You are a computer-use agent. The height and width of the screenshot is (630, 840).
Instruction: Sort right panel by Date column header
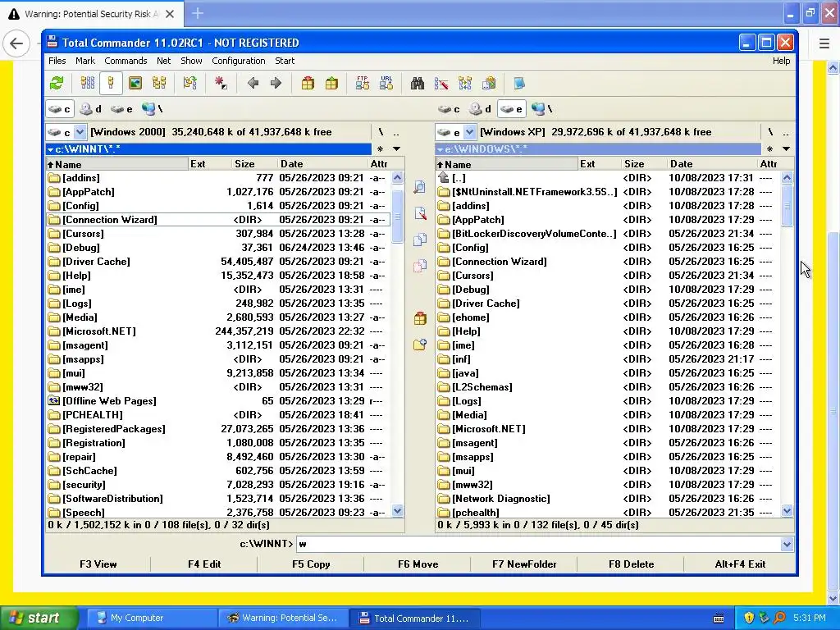pos(712,164)
